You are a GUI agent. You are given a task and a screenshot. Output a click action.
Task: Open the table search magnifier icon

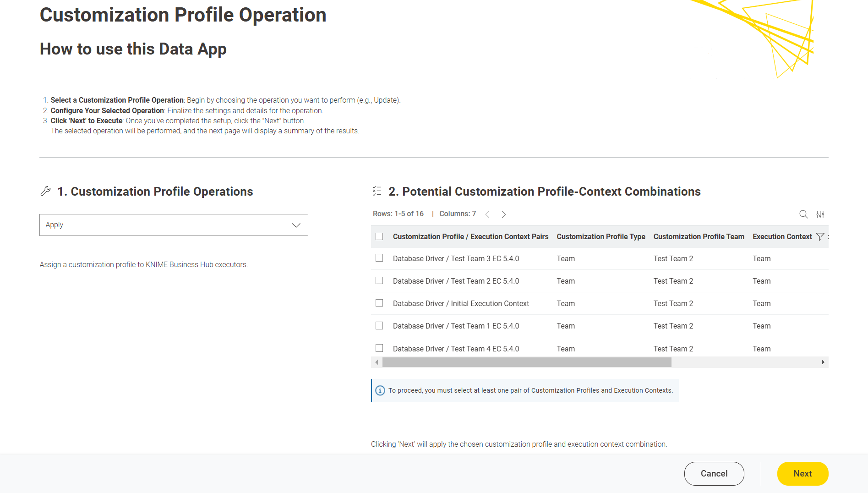tap(803, 214)
